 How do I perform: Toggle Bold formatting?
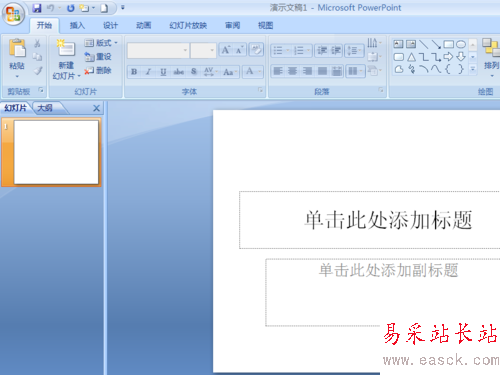pos(134,72)
